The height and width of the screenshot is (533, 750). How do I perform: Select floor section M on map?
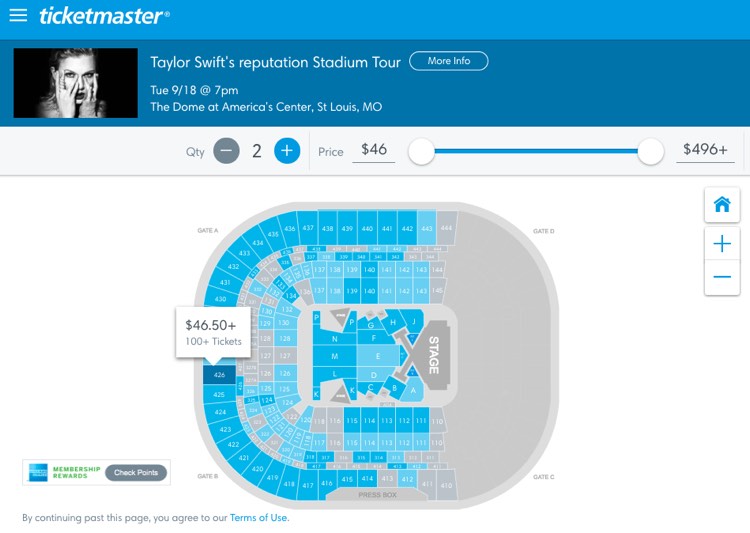click(x=334, y=356)
